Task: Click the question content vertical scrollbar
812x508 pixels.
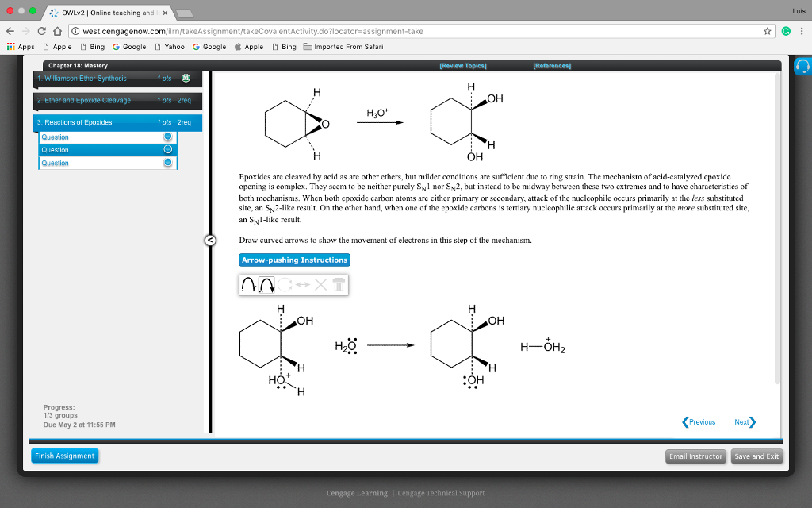Action: click(777, 228)
